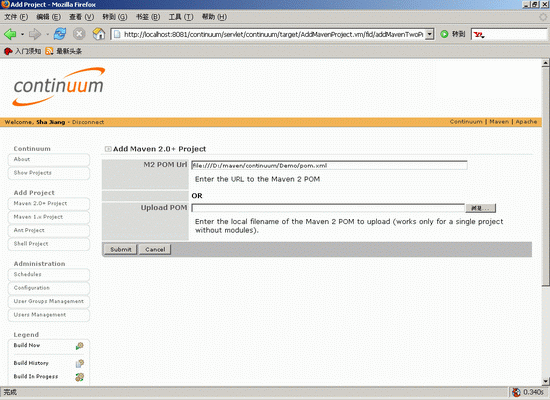Open the 文件 (F) menu

point(16,17)
